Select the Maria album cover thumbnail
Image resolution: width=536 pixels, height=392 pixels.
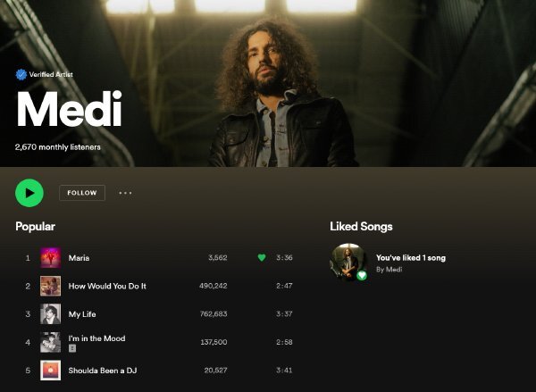click(x=51, y=258)
